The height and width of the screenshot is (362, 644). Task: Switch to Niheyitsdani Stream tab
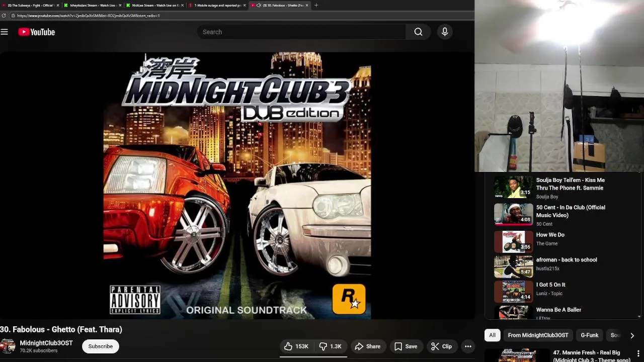tap(93, 5)
